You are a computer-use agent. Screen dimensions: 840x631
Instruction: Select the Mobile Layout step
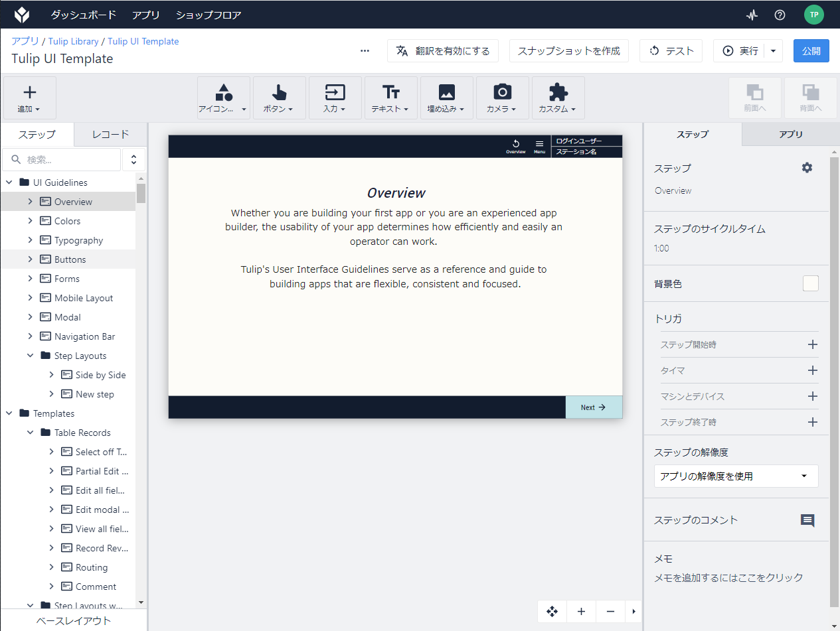68,298
